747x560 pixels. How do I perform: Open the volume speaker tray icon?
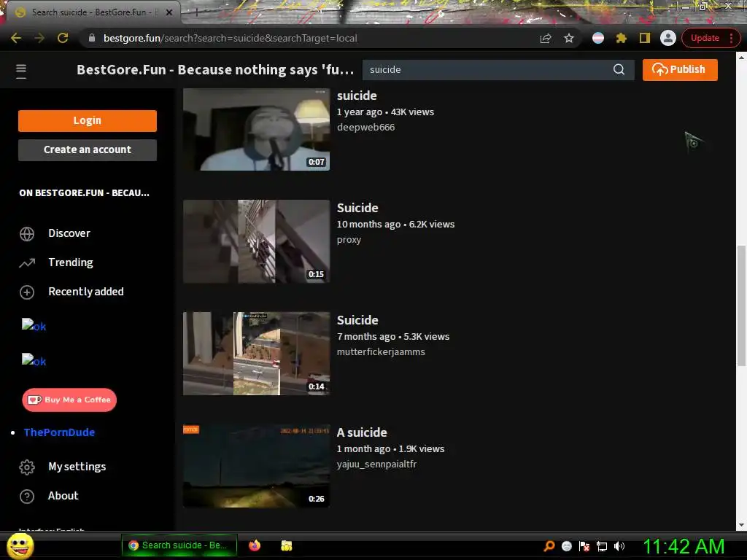coord(619,546)
